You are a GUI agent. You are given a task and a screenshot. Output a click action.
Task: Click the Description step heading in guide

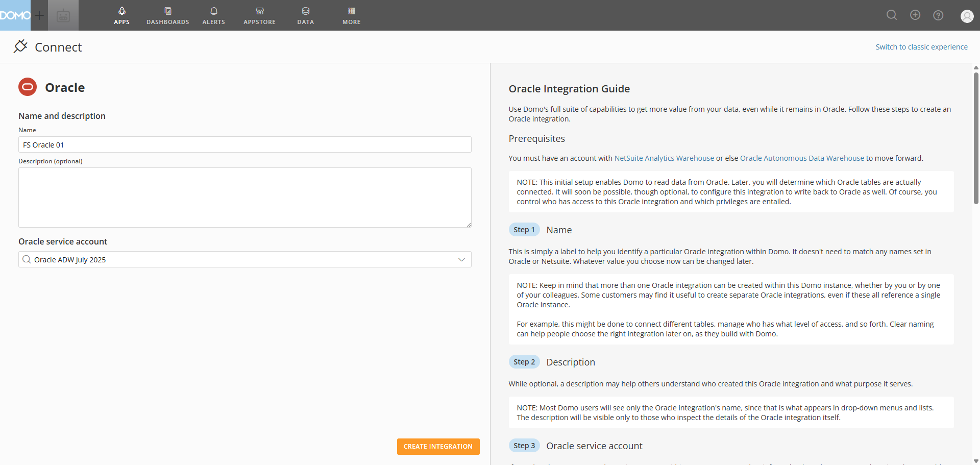(x=571, y=362)
